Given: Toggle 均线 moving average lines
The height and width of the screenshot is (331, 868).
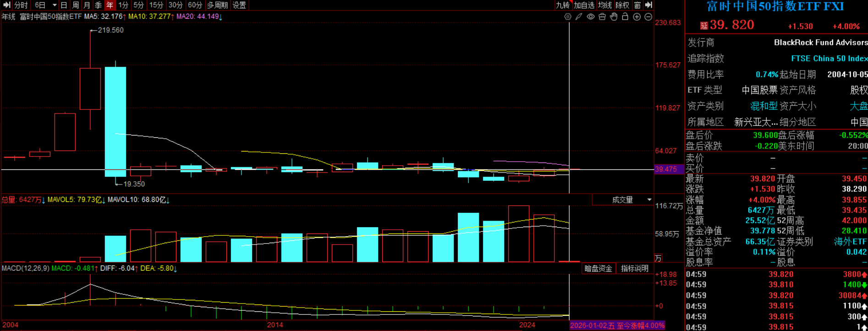Looking at the screenshot, I should (x=605, y=5).
